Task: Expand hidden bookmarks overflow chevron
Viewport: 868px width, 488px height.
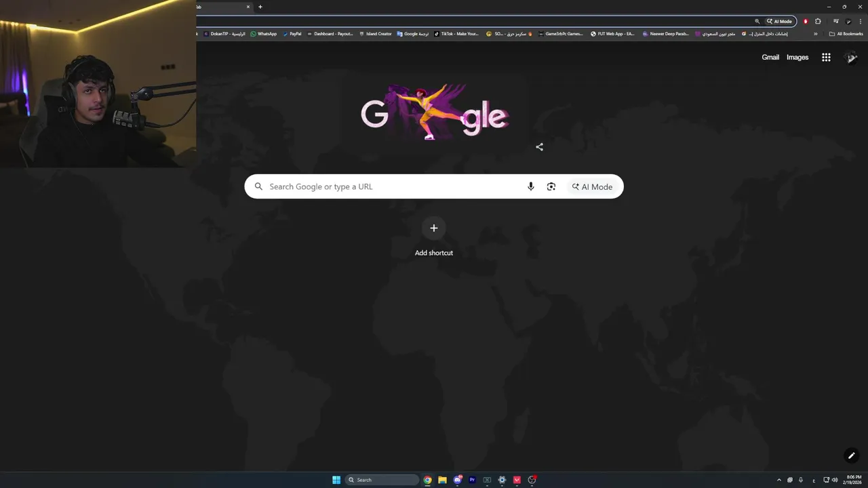Action: point(816,33)
